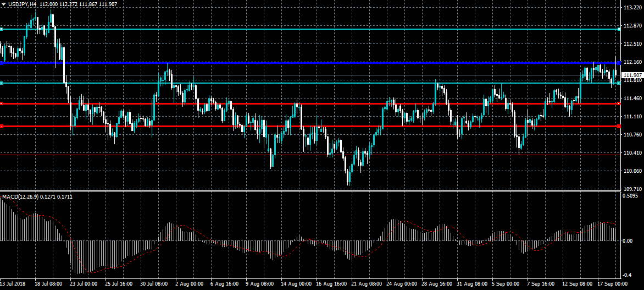The image size is (644, 290).
Task: Click the 30 Jul 08:00 time label
Action: point(154,284)
